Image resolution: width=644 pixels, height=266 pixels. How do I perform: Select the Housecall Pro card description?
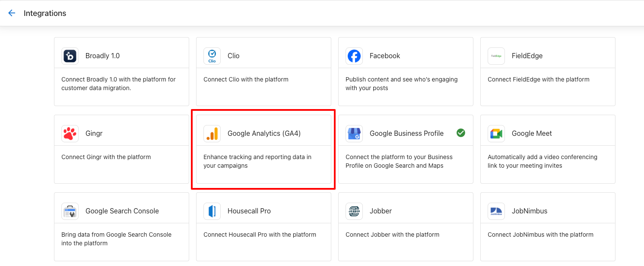(x=260, y=235)
